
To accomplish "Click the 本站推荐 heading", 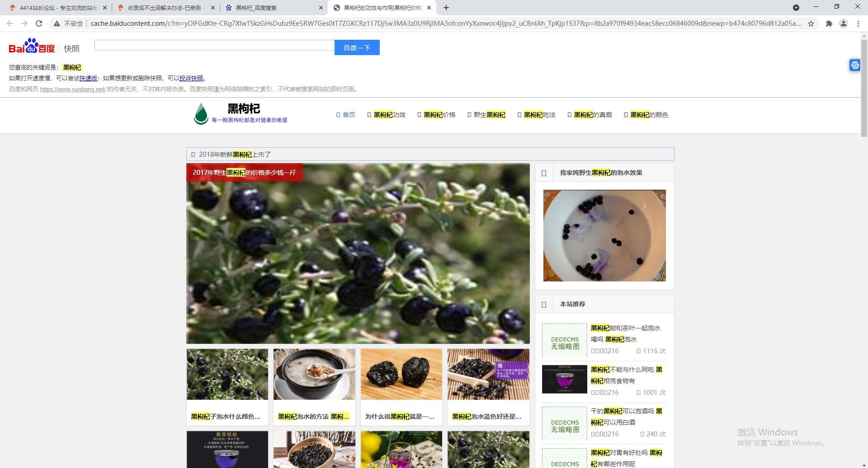I will 572,304.
